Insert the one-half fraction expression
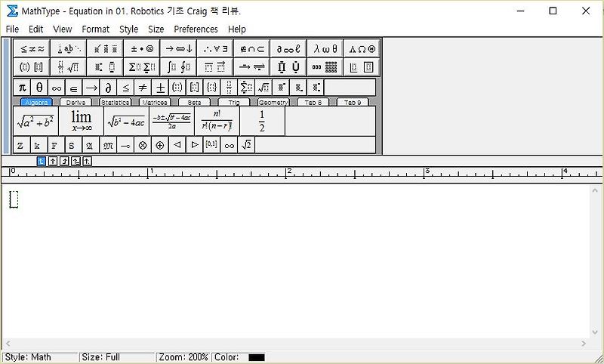The width and height of the screenshot is (604, 364). tap(262, 122)
